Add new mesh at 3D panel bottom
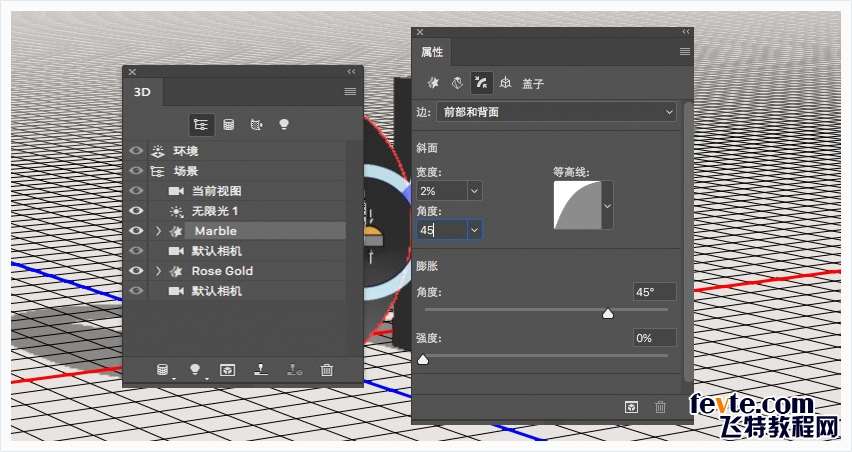This screenshot has width=852, height=452. [x=162, y=370]
